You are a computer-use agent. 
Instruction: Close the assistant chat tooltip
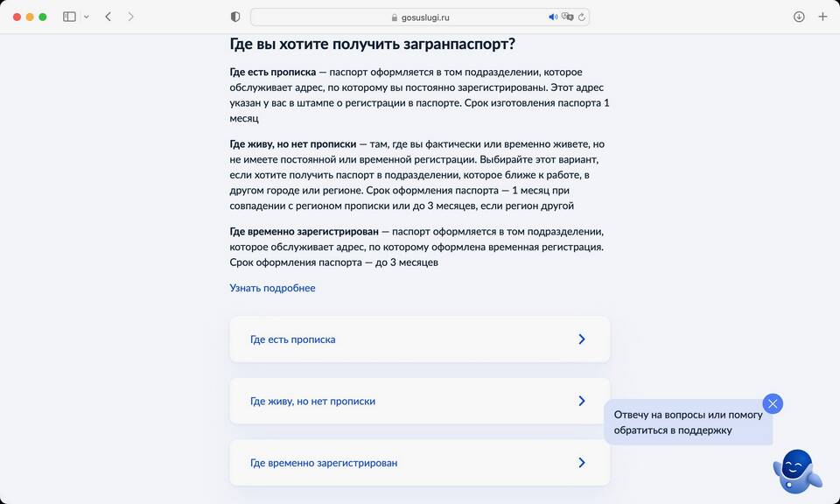click(x=773, y=403)
